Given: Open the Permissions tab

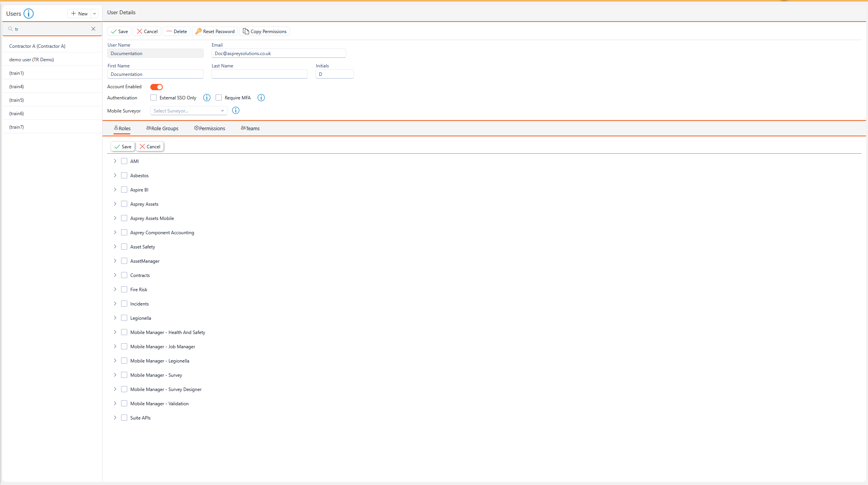Looking at the screenshot, I should pos(210,129).
